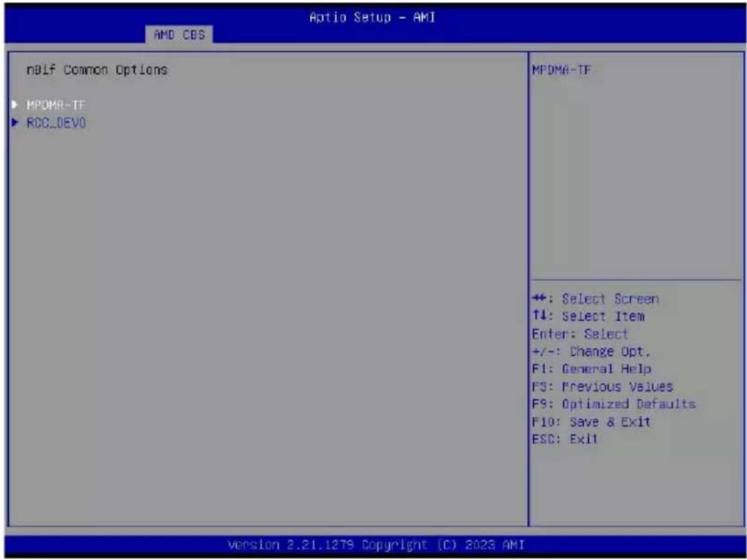
Task: Click the arrow beside RCC_DEV0
Action: pyautogui.click(x=15, y=123)
